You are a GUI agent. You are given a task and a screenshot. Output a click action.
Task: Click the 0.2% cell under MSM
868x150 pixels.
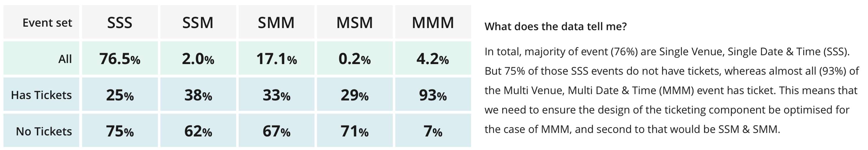click(x=355, y=58)
